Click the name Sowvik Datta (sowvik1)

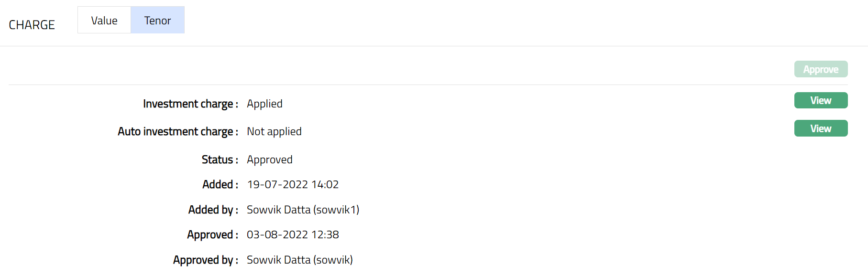click(303, 210)
